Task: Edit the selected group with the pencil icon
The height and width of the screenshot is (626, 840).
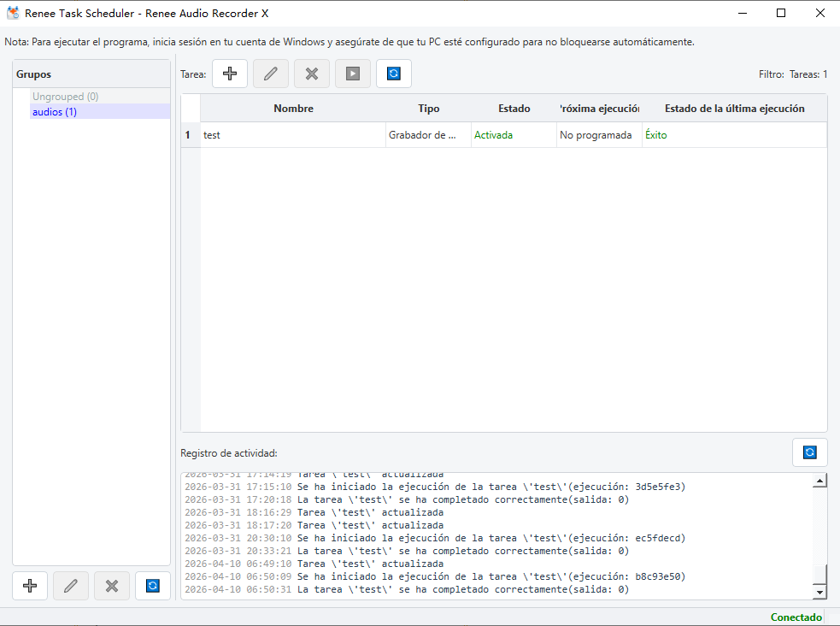Action: coord(71,586)
